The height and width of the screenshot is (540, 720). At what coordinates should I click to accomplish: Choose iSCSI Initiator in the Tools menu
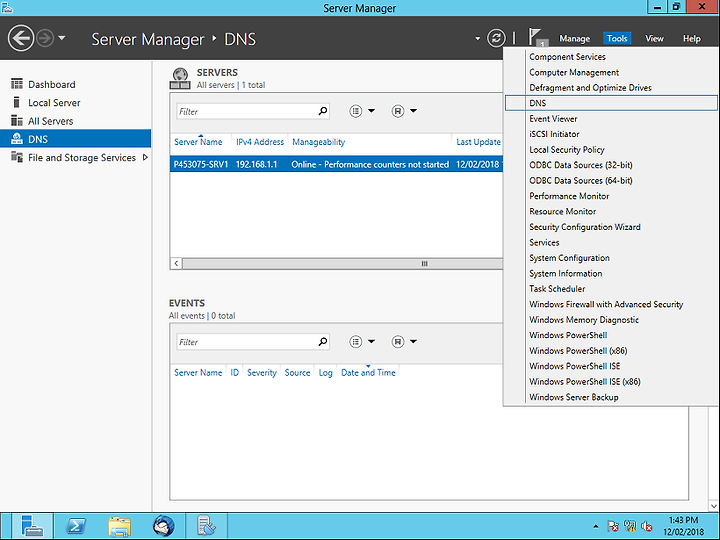pos(611,134)
